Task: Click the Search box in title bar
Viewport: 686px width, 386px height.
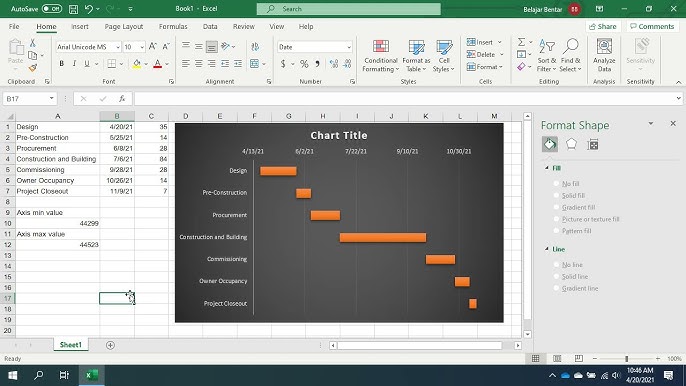Action: [349, 9]
